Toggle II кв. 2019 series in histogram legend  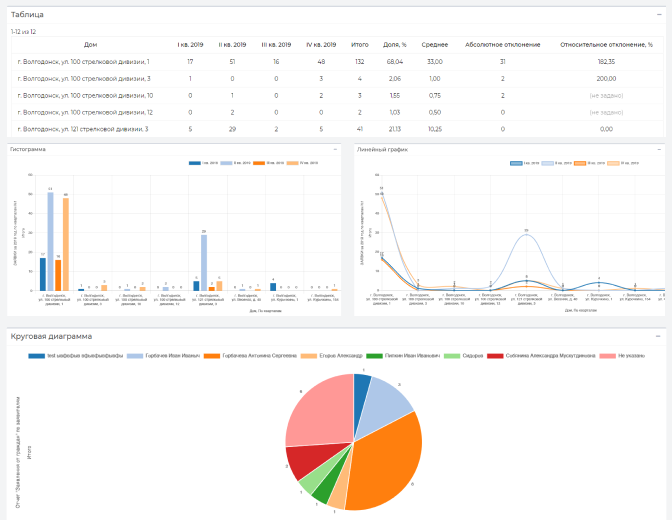point(236,163)
